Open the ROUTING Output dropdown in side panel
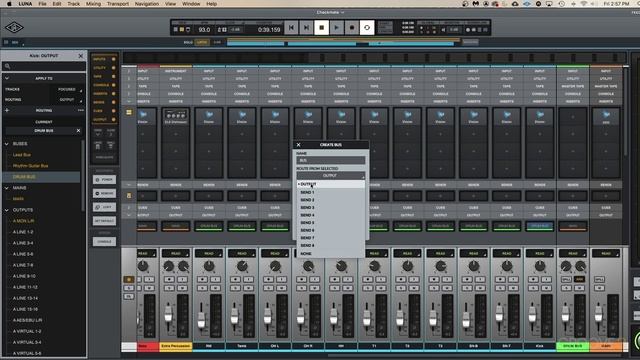The height and width of the screenshot is (360, 640). [68, 100]
